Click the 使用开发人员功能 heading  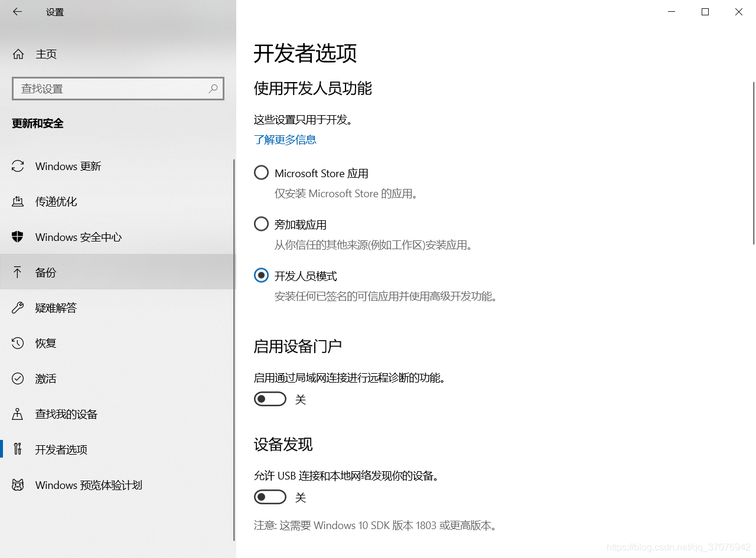click(313, 89)
